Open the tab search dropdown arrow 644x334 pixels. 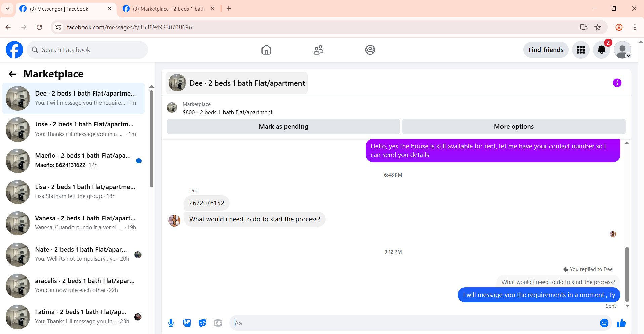tap(7, 9)
